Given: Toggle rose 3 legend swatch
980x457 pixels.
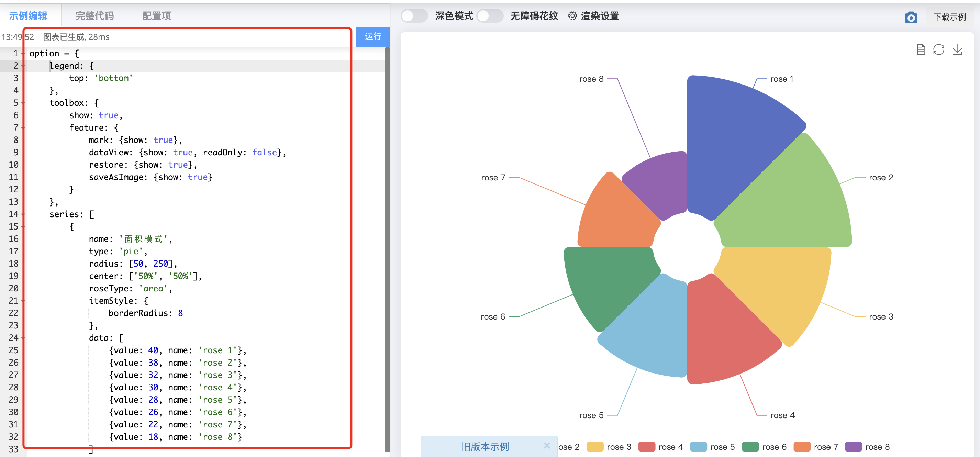Looking at the screenshot, I should (x=594, y=447).
